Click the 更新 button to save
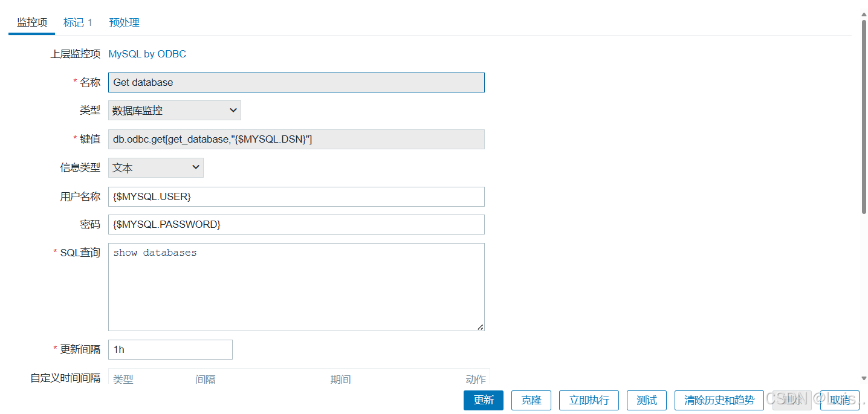868x414 pixels. pos(483,400)
